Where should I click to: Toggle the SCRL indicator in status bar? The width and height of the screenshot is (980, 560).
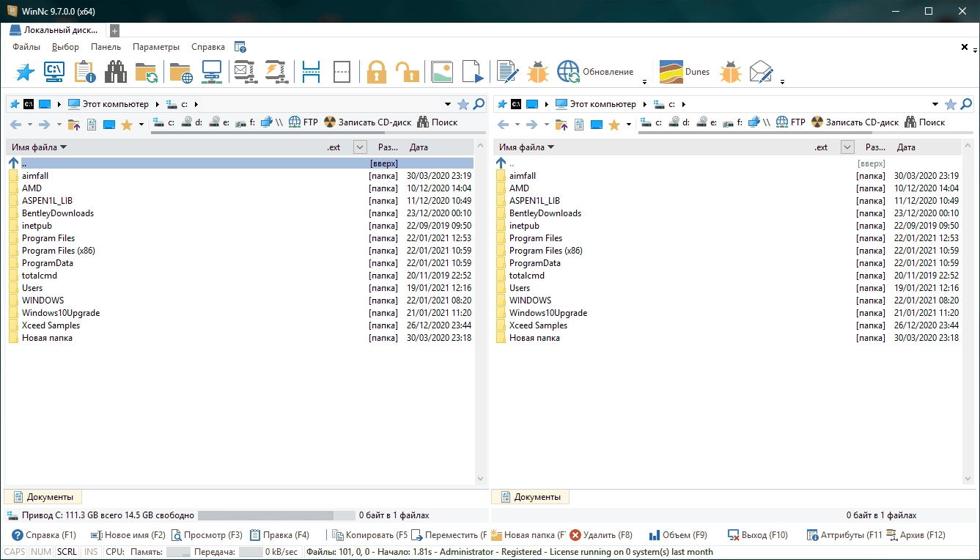pos(67,552)
